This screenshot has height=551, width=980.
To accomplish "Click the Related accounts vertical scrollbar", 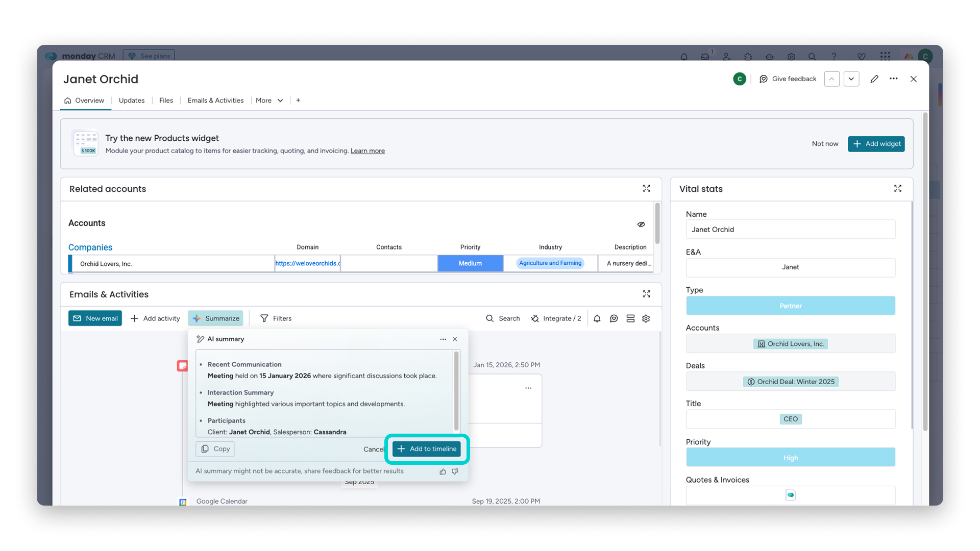I will pos(657,223).
